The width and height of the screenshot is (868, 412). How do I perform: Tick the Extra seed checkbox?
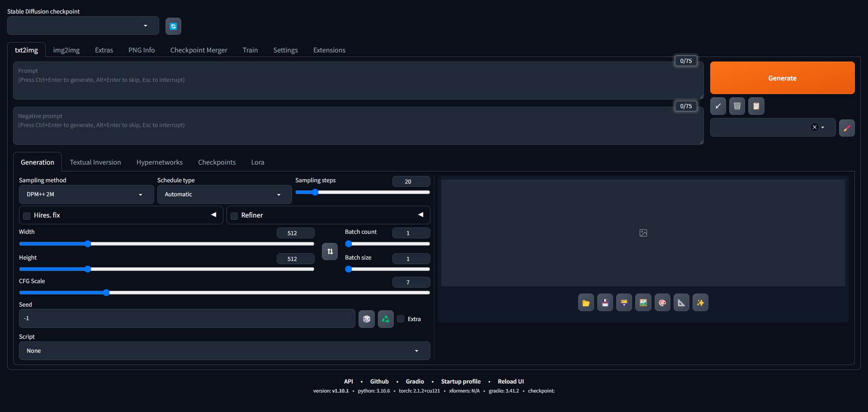coord(401,319)
